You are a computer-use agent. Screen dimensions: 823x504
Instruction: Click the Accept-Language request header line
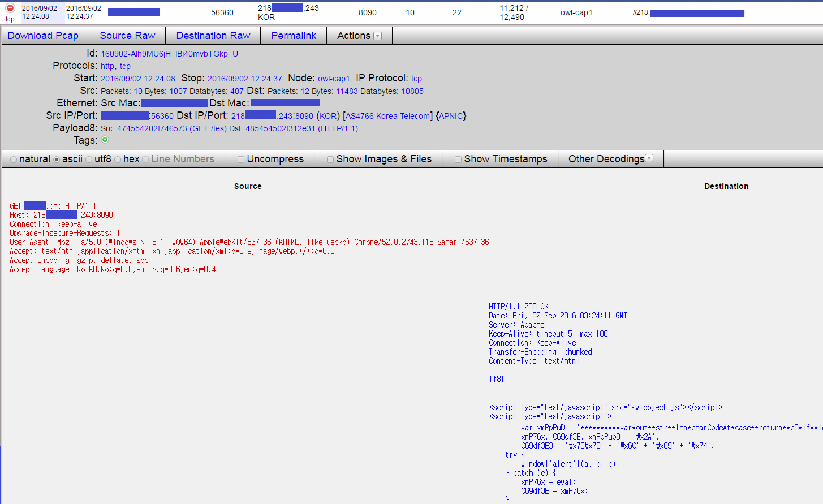(x=113, y=269)
